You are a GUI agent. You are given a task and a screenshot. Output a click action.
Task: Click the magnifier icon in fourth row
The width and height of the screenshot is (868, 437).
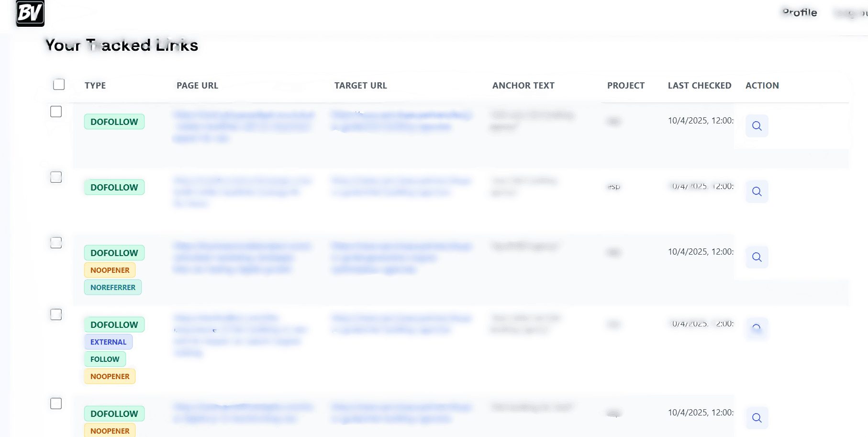coord(757,329)
